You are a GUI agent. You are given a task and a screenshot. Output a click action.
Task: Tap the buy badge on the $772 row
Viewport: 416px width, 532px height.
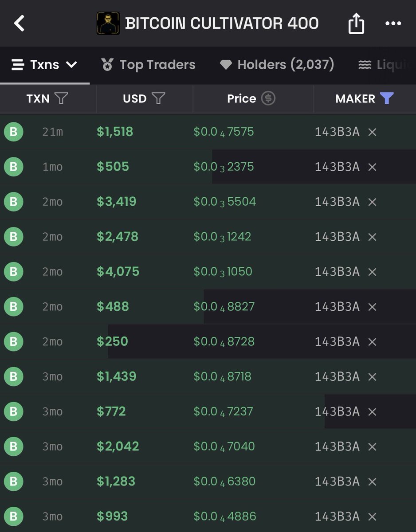pos(13,412)
